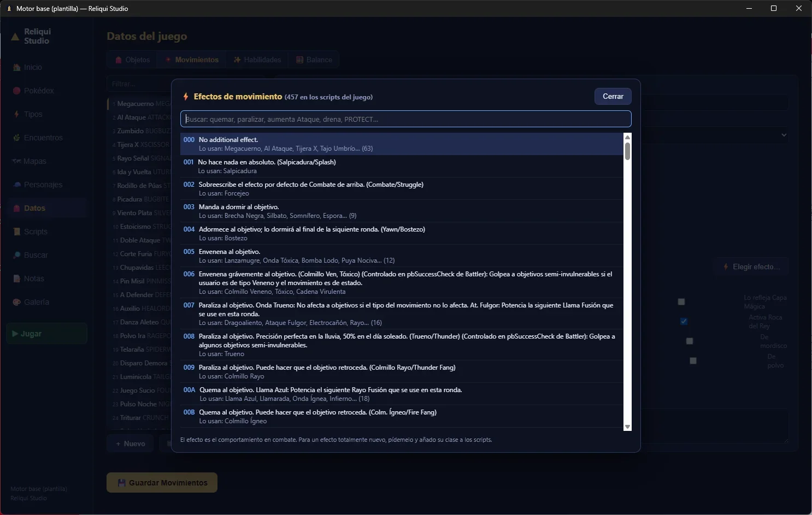Select effect 00B Colmillo Ígneo

pos(402,417)
